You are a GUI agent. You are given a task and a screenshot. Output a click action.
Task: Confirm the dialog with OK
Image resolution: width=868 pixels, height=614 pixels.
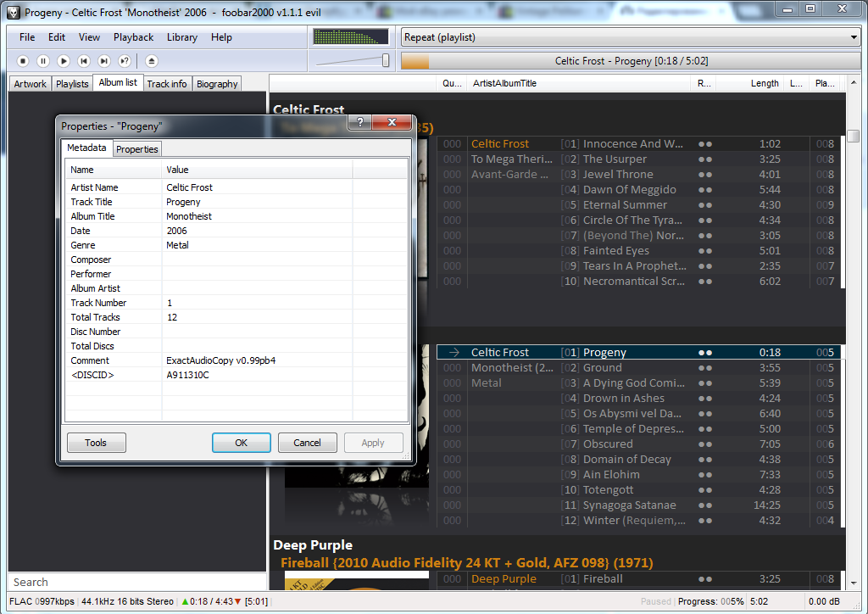(x=242, y=443)
